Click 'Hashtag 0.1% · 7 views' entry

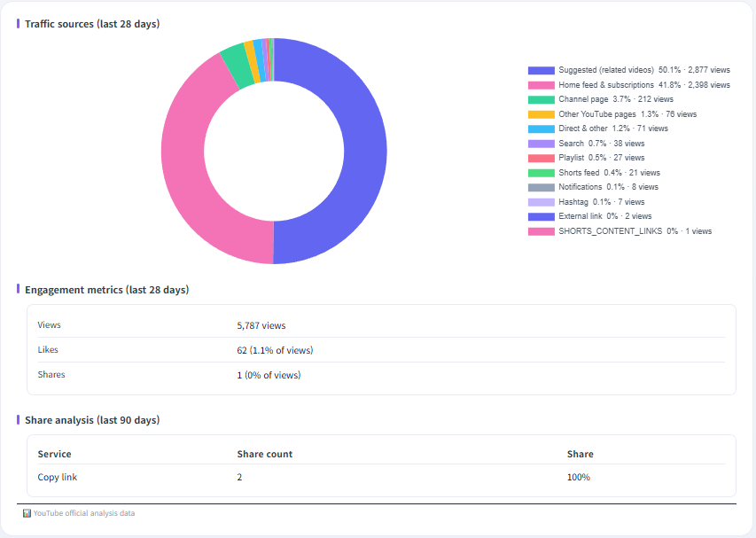click(601, 202)
